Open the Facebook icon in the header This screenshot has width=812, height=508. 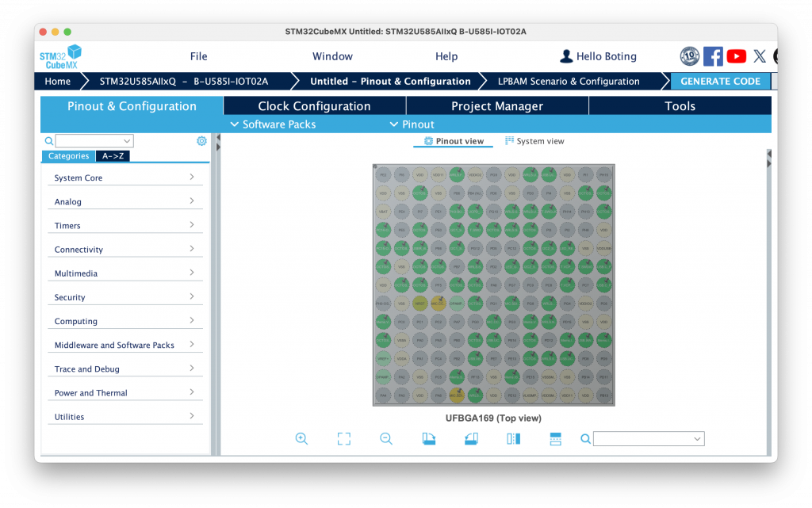[713, 55]
